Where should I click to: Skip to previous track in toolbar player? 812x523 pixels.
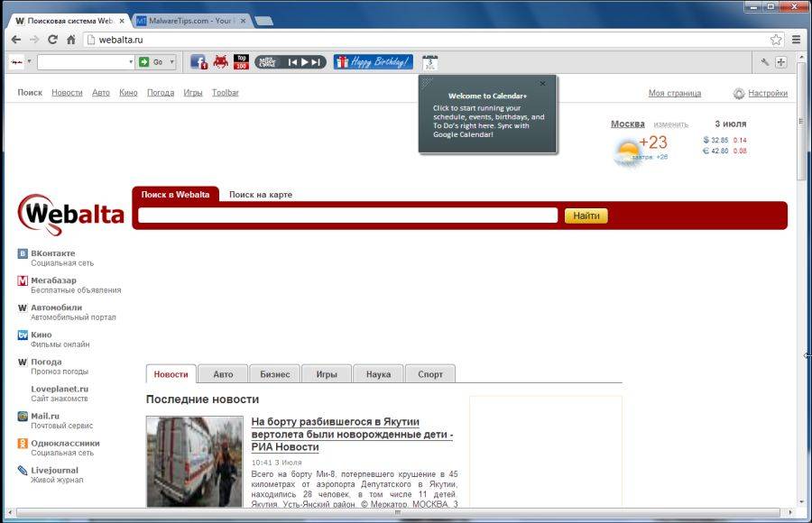pyautogui.click(x=292, y=62)
